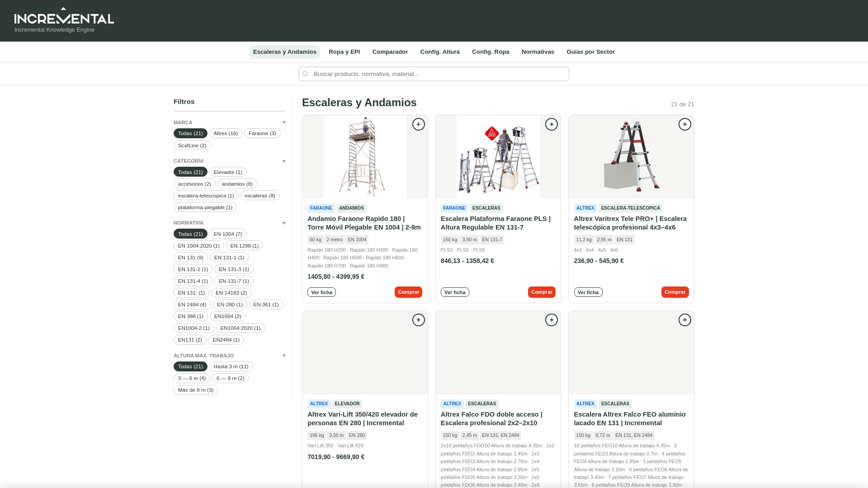868x488 pixels.
Task: Buy the Andamio Faraone Rapido 180
Action: [x=408, y=292]
